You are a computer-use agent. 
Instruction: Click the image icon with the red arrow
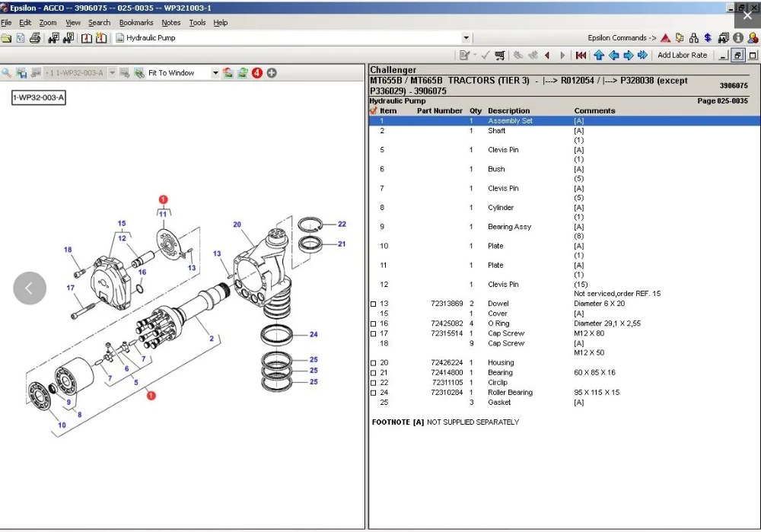[228, 73]
